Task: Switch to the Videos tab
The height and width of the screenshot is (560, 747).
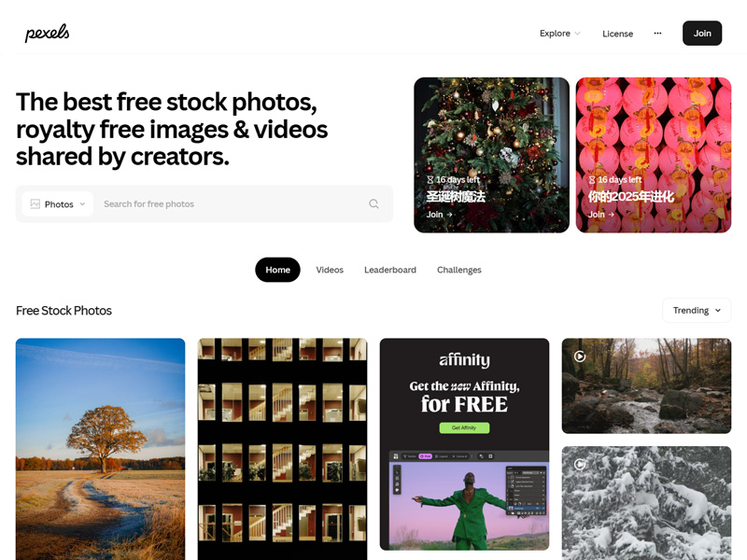Action: [x=330, y=270]
